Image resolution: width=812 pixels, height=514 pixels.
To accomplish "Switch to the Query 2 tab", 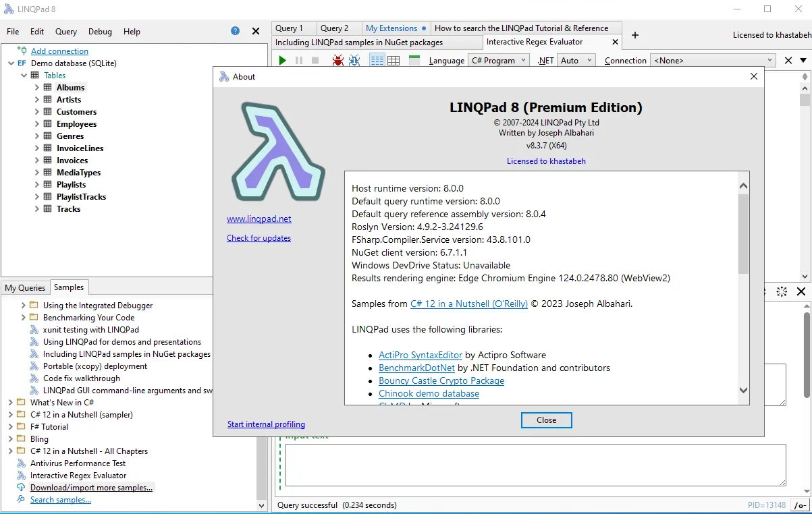I will tap(340, 28).
